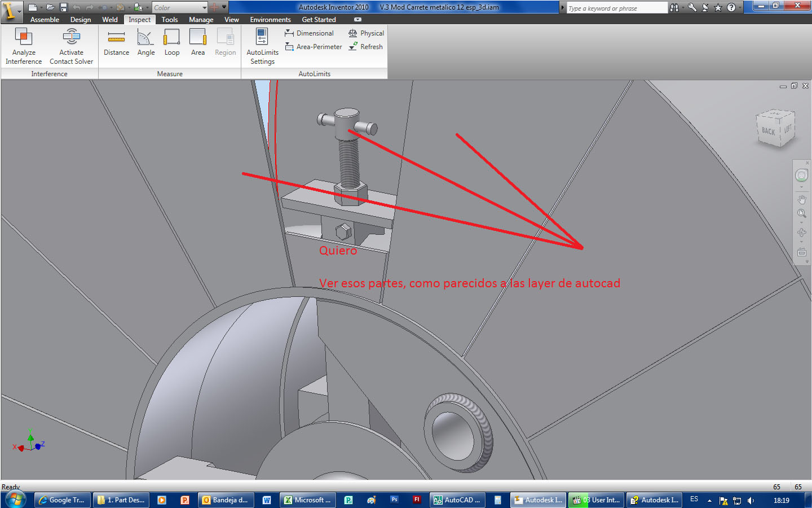The width and height of the screenshot is (812, 508).
Task: Open the Microsoft Excel taskbar item
Action: pos(308,500)
